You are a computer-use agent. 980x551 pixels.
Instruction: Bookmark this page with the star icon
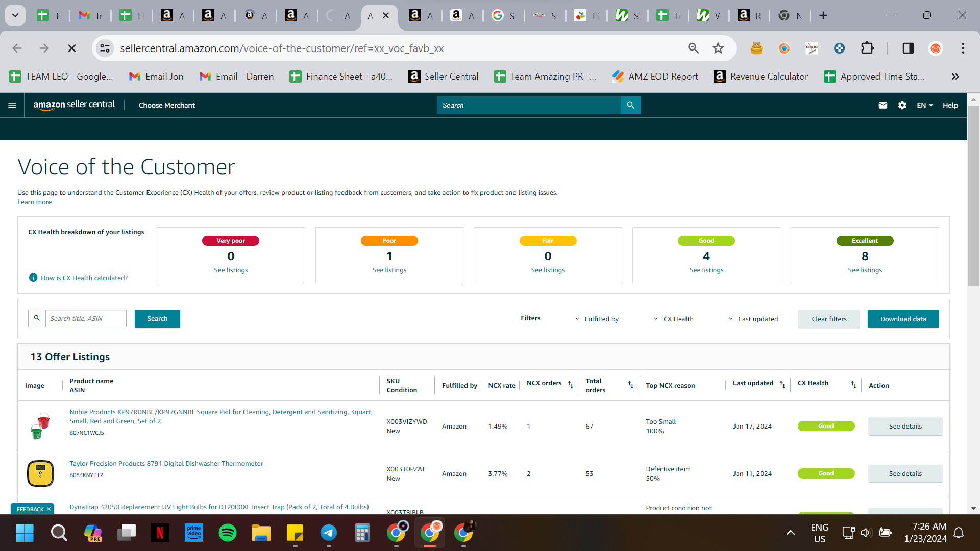(718, 48)
